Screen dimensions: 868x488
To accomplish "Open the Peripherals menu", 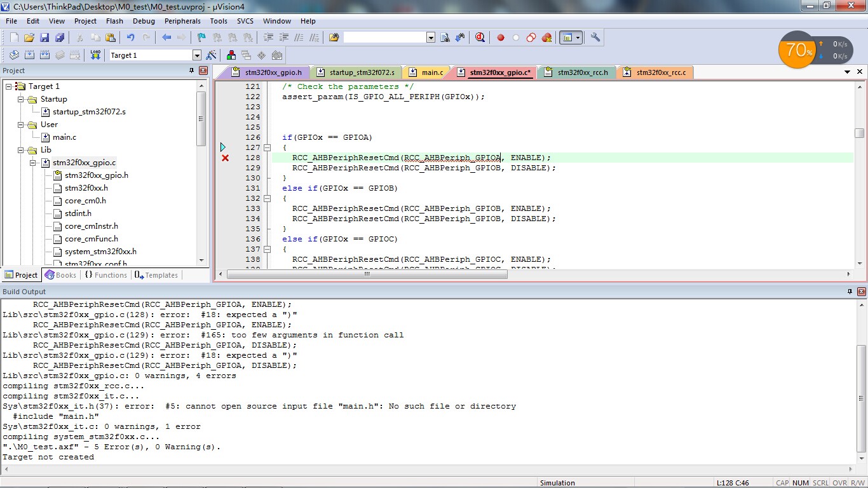I will (182, 21).
